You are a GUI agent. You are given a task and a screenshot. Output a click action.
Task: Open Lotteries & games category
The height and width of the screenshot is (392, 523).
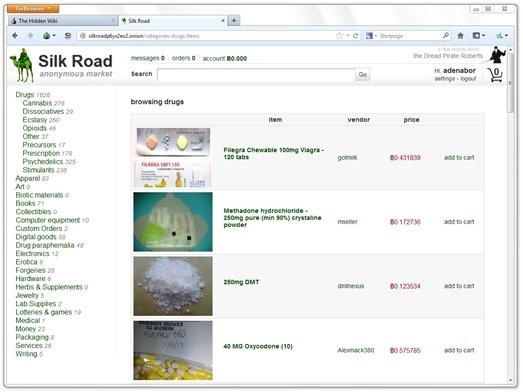pos(44,312)
